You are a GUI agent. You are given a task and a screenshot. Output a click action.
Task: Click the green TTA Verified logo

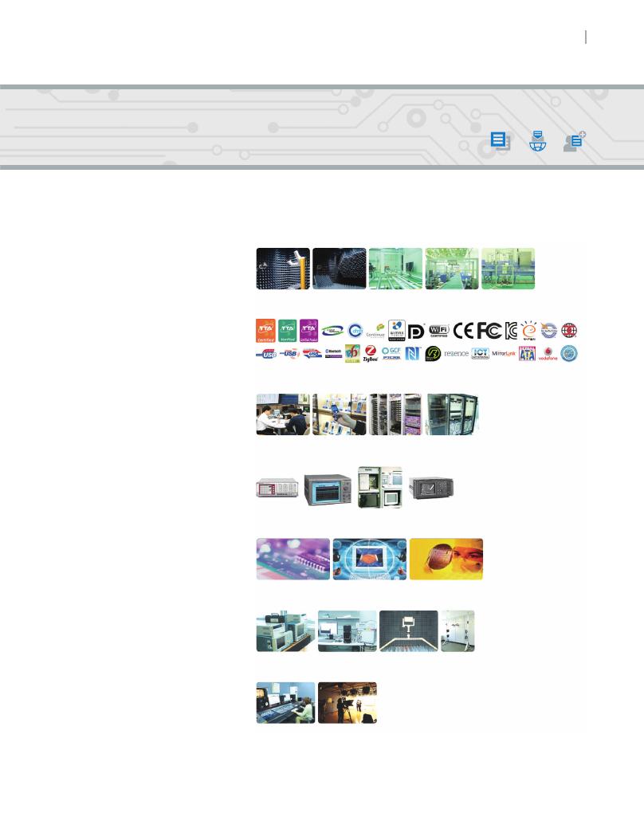coord(287,331)
